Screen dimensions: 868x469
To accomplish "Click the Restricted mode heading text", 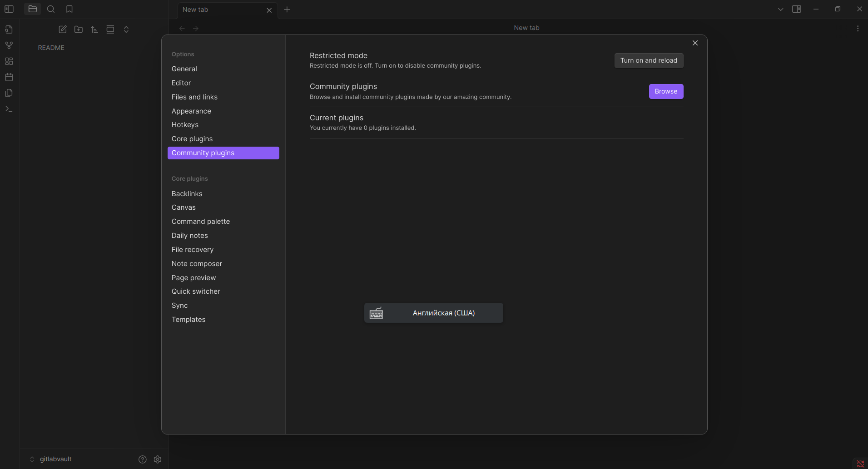I will click(x=338, y=55).
